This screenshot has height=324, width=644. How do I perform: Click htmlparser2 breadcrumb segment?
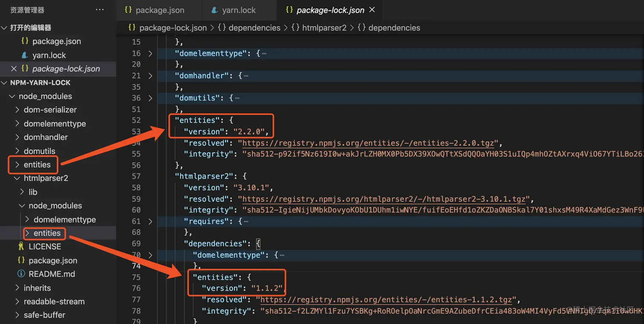coord(324,28)
